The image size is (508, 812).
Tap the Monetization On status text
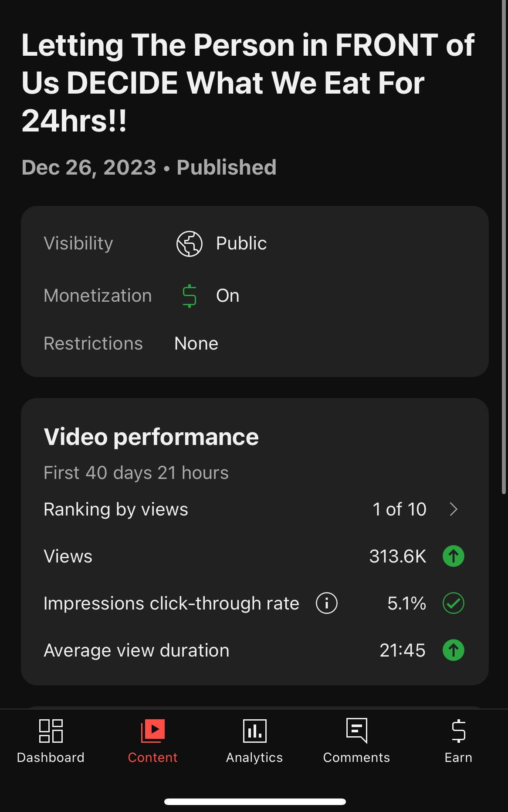[227, 296]
